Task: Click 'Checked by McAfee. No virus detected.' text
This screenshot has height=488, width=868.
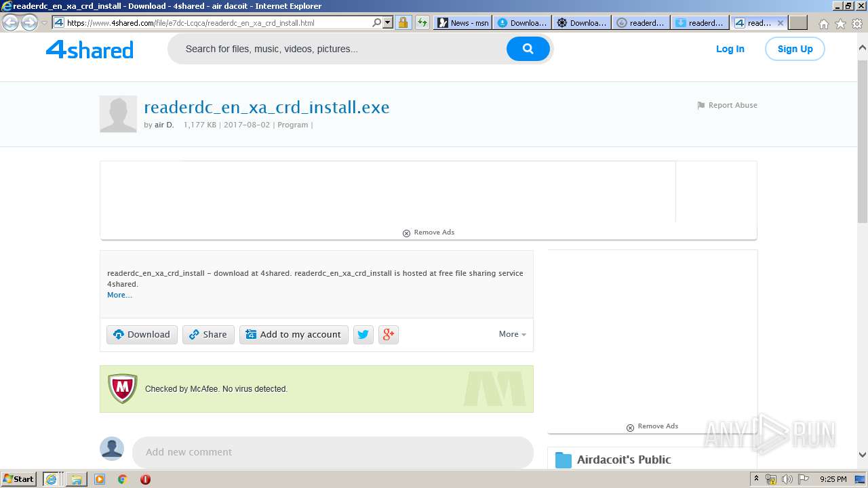Action: pyautogui.click(x=216, y=389)
